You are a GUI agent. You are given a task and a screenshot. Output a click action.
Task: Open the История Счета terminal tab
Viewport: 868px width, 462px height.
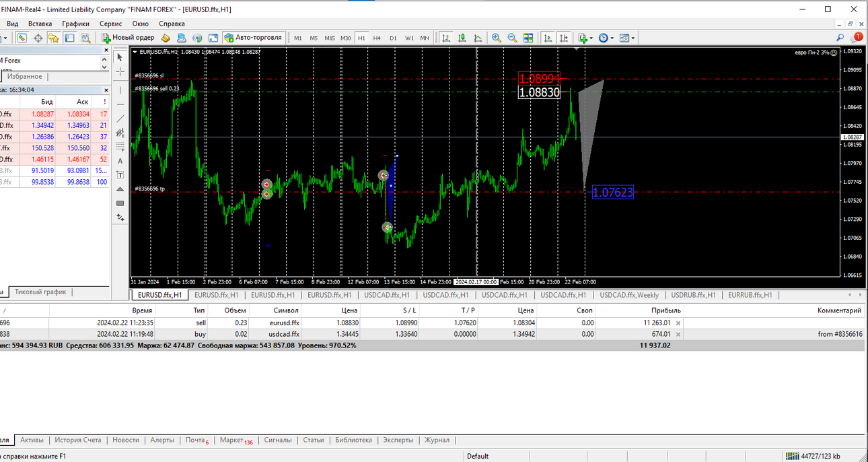(x=78, y=440)
